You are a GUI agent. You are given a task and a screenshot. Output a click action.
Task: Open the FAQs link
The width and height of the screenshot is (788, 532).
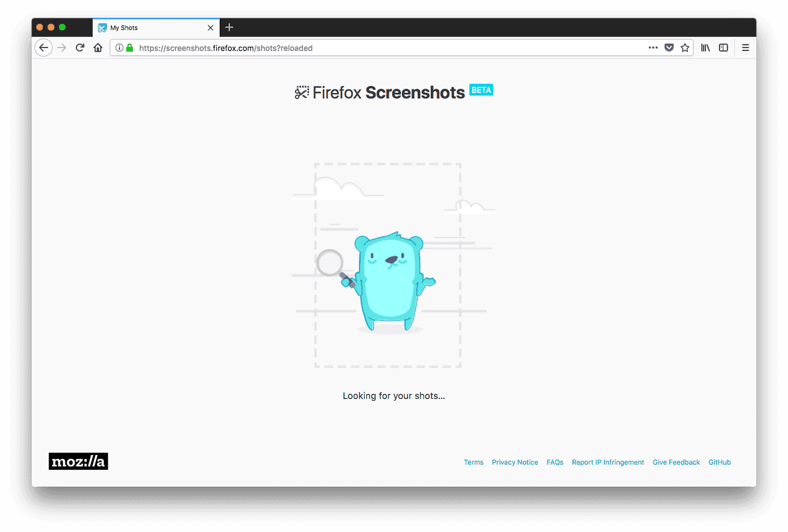(555, 462)
